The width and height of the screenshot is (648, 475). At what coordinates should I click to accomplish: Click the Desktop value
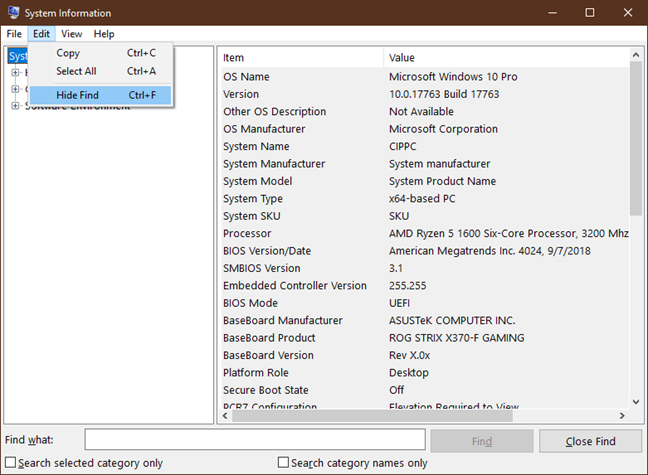click(409, 372)
